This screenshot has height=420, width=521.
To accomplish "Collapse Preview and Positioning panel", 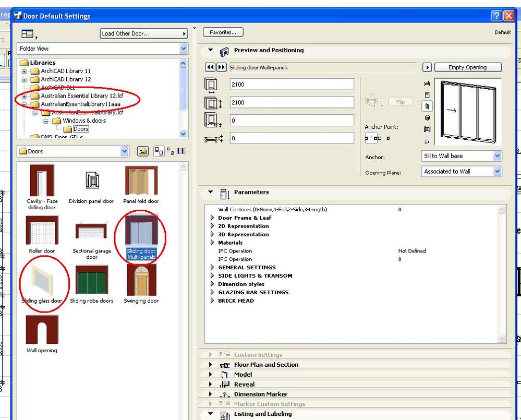I will (x=210, y=50).
